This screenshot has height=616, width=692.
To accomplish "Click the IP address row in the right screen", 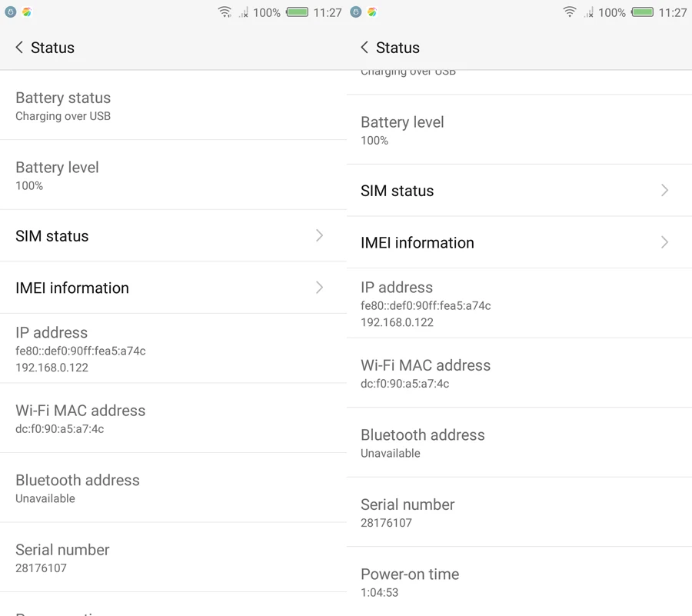I will coord(519,303).
